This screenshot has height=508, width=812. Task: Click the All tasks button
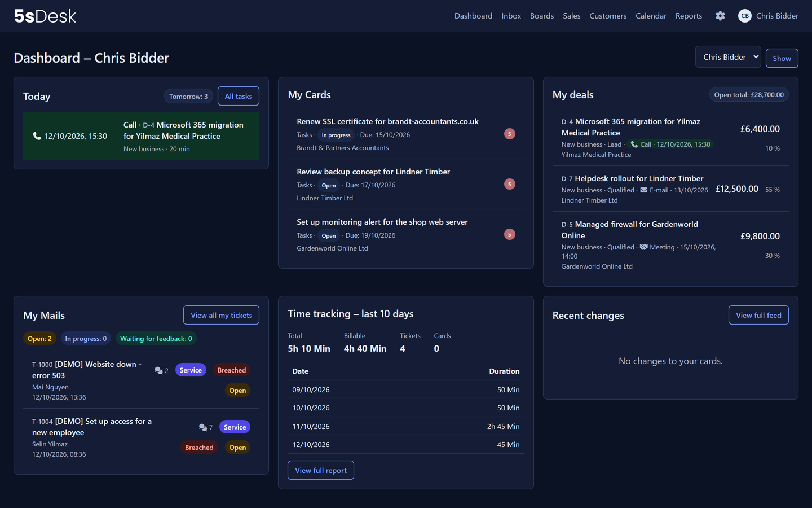pos(239,96)
